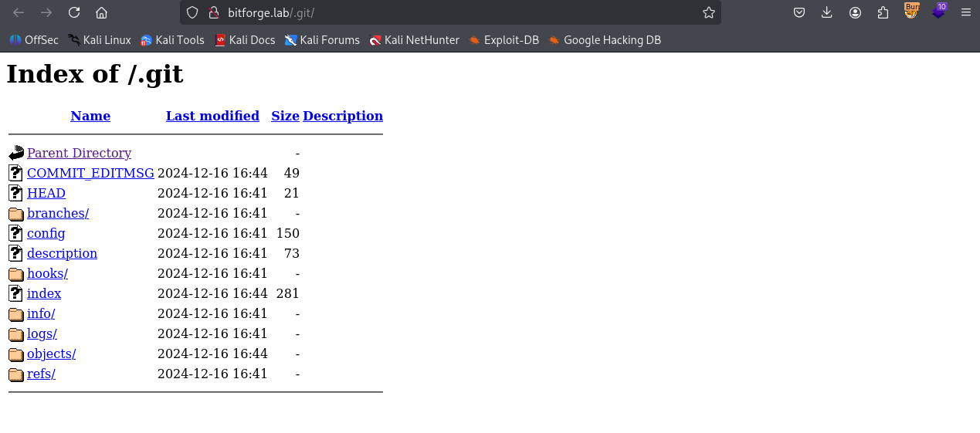Sort listing by Size column
The height and width of the screenshot is (433, 980).
pyautogui.click(x=285, y=116)
